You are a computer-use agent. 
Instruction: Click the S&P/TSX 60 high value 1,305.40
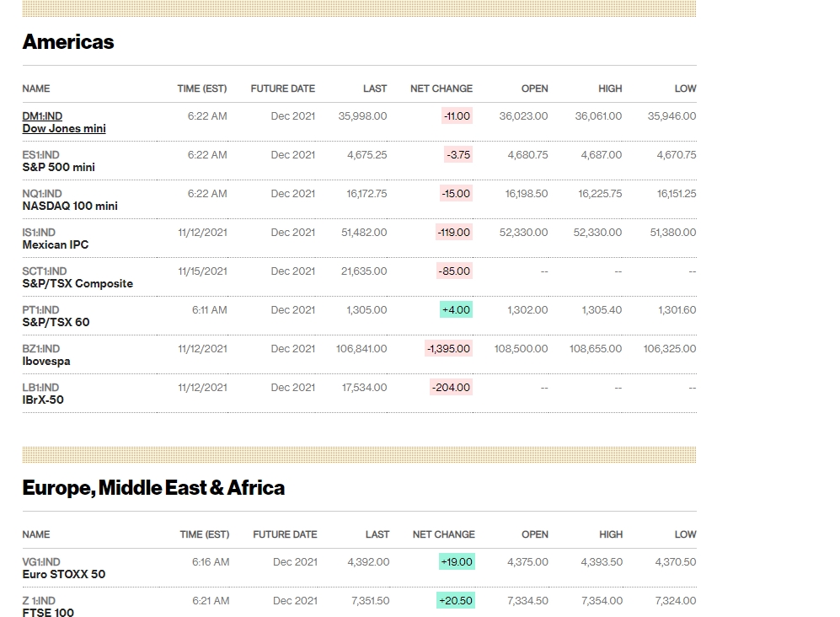(602, 310)
